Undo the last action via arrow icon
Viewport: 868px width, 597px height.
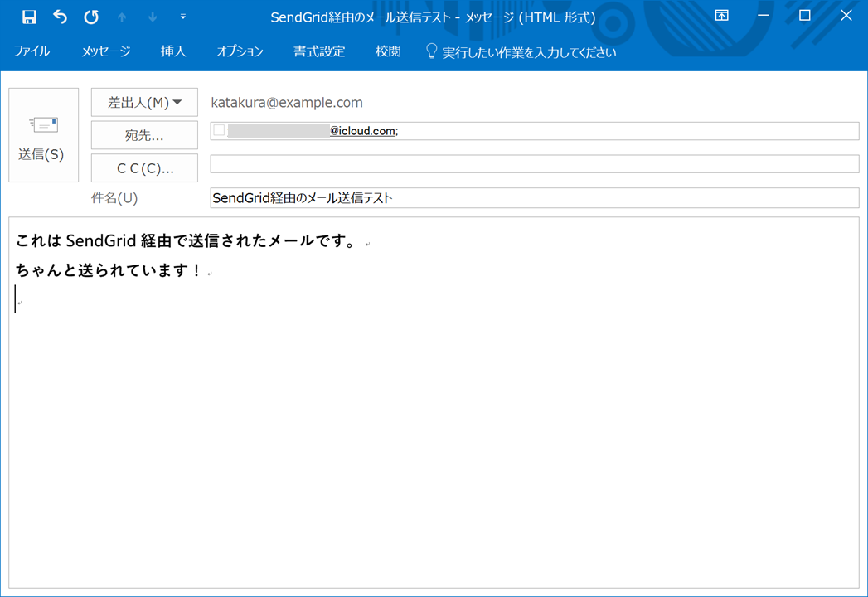point(60,17)
